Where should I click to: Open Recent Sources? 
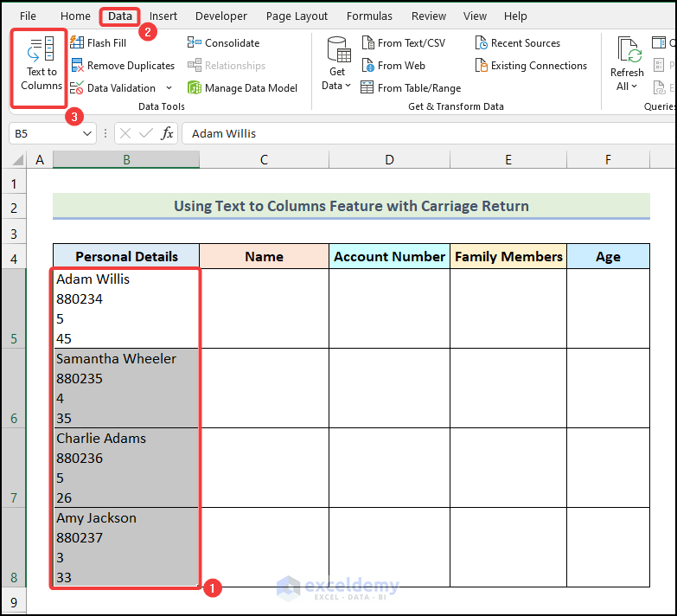(516, 43)
